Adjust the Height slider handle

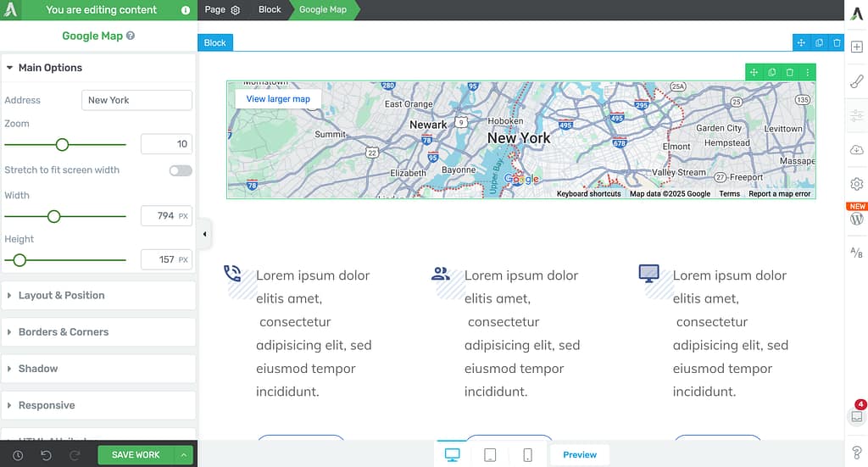click(19, 260)
